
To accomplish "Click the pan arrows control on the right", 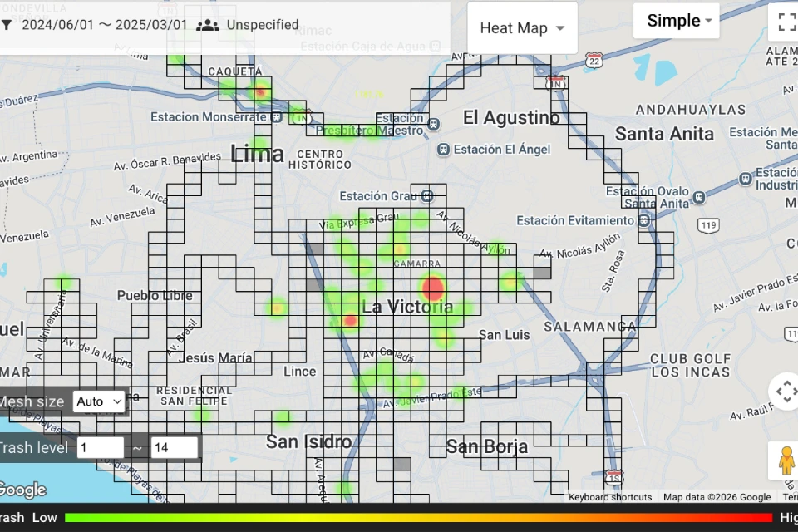I will click(x=783, y=391).
